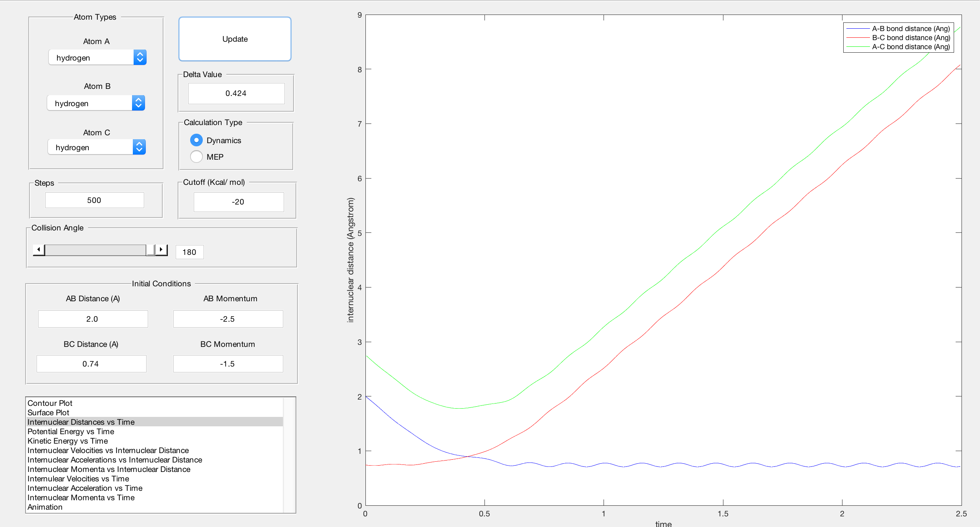Viewport: 980px width, 527px height.
Task: Click the Steps field showing 500
Action: (x=94, y=200)
